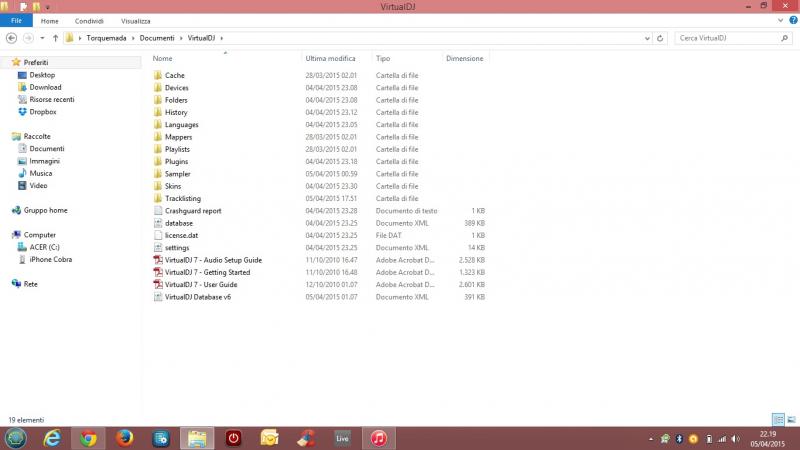Open Firefox from taskbar

[x=124, y=438]
